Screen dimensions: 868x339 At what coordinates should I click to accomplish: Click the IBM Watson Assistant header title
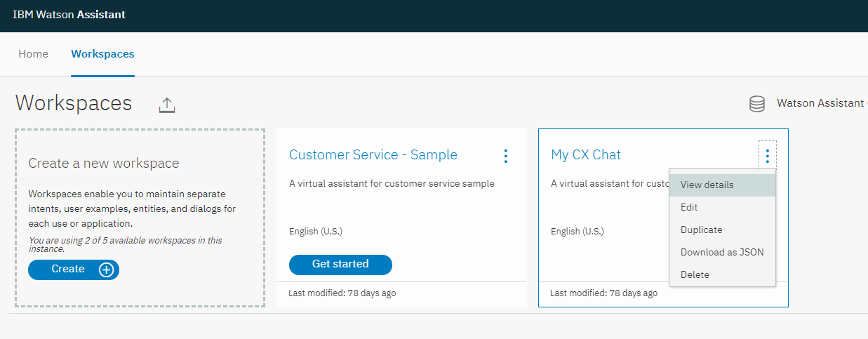point(69,15)
